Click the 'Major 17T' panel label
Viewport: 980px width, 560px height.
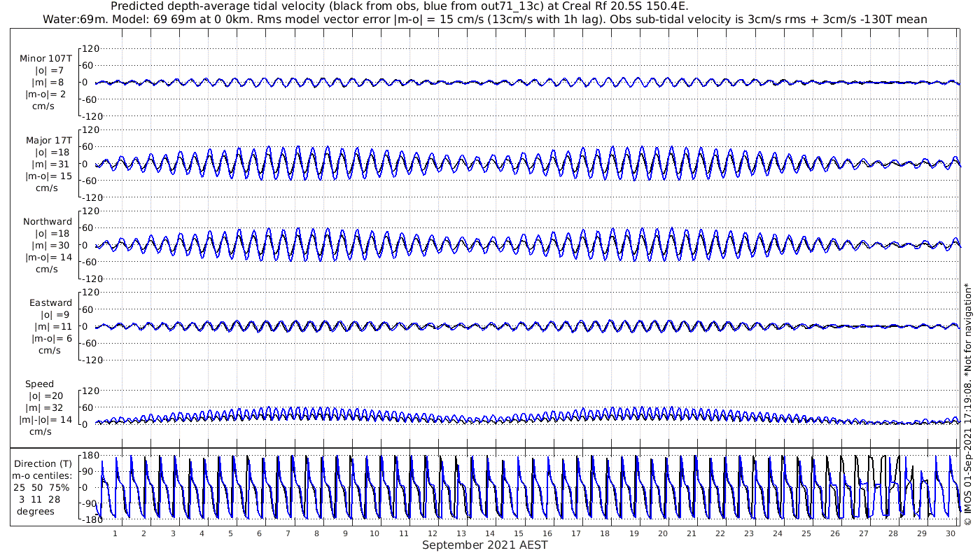pos(49,140)
